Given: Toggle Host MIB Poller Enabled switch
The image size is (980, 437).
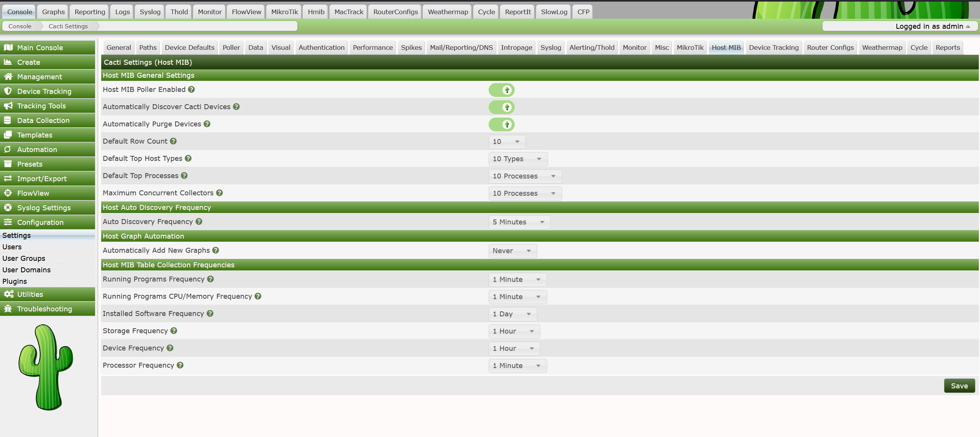Looking at the screenshot, I should tap(501, 90).
